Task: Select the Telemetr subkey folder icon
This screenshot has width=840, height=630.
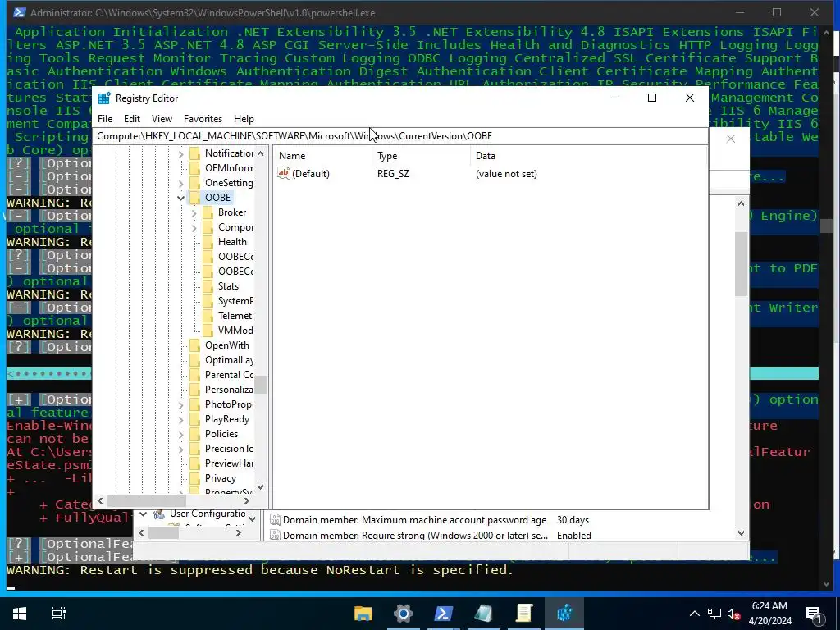Action: (x=208, y=316)
